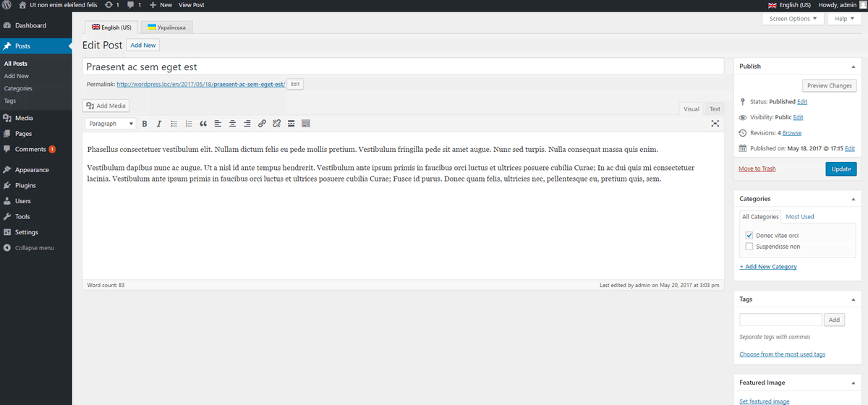The width and height of the screenshot is (868, 405).
Task: Click the tags input field
Action: click(x=780, y=320)
